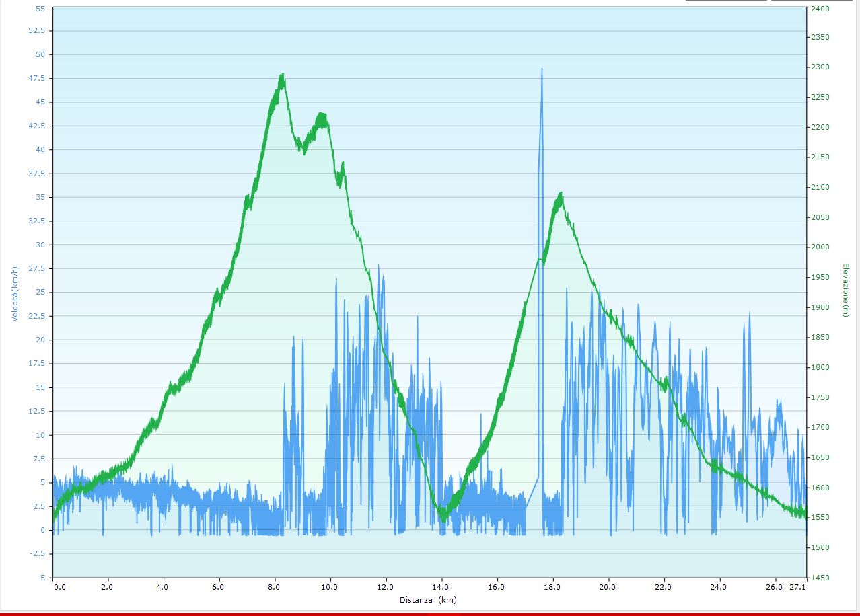Select the 1450 elevation axis label

tap(820, 578)
